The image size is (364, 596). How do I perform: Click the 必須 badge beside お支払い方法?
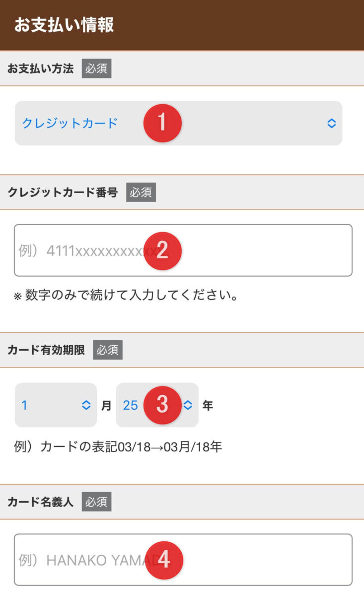pos(96,69)
